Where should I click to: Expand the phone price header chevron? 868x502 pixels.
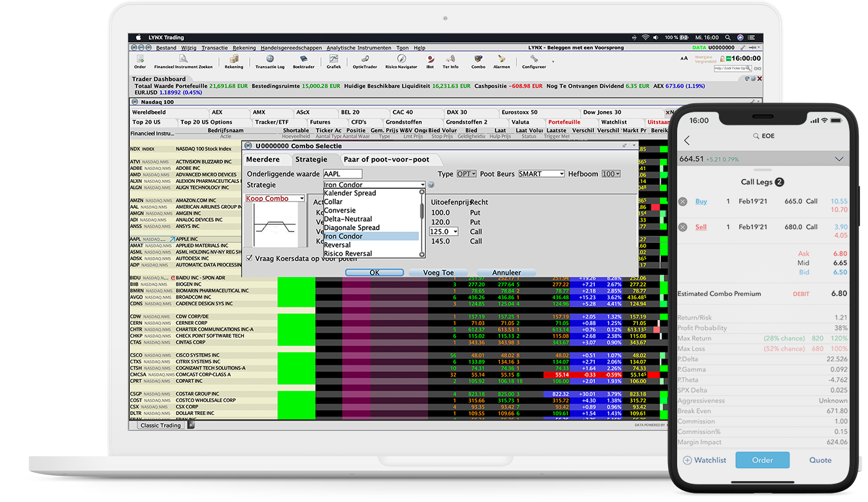click(840, 159)
